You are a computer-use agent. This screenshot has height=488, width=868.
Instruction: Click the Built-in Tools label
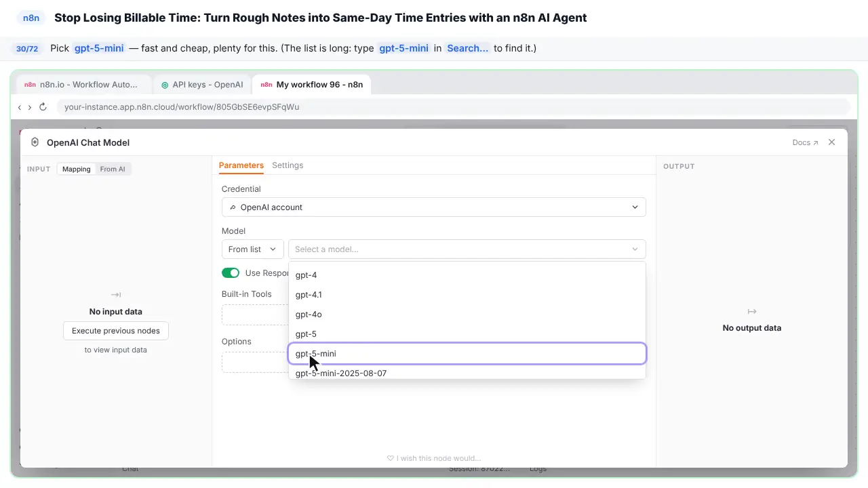[x=247, y=294]
